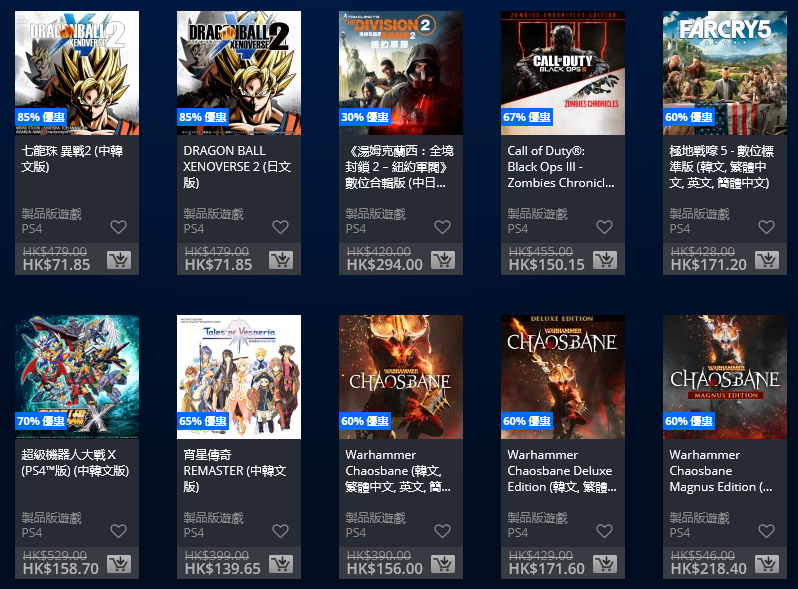Open the Call of Duty Black Ops III title link
Image resolution: width=798 pixels, height=589 pixels.
click(561, 166)
